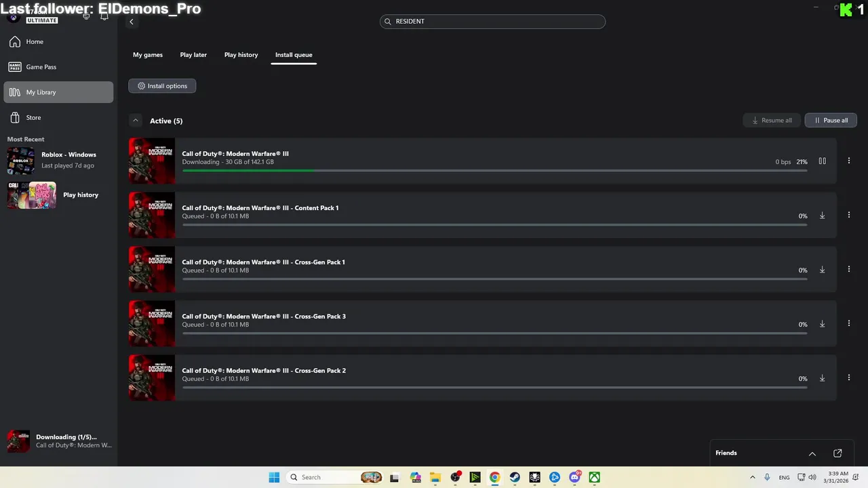Viewport: 868px width, 488px height.
Task: Switch to Play history tab
Action: pyautogui.click(x=241, y=55)
